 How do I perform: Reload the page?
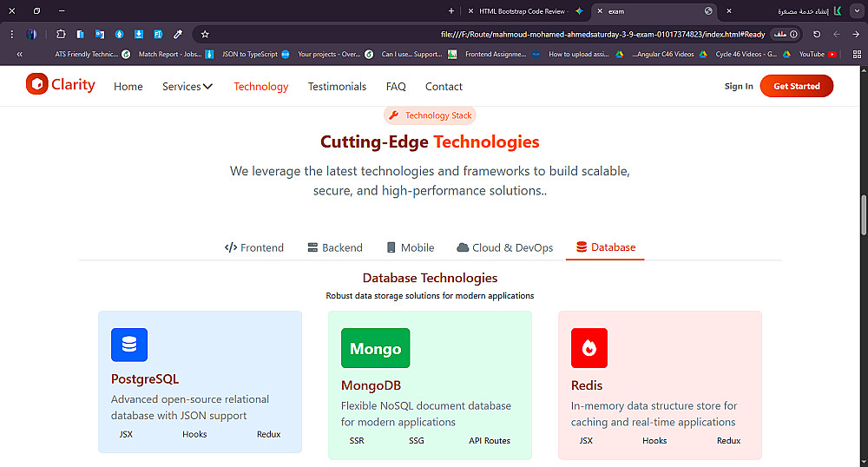coord(817,35)
